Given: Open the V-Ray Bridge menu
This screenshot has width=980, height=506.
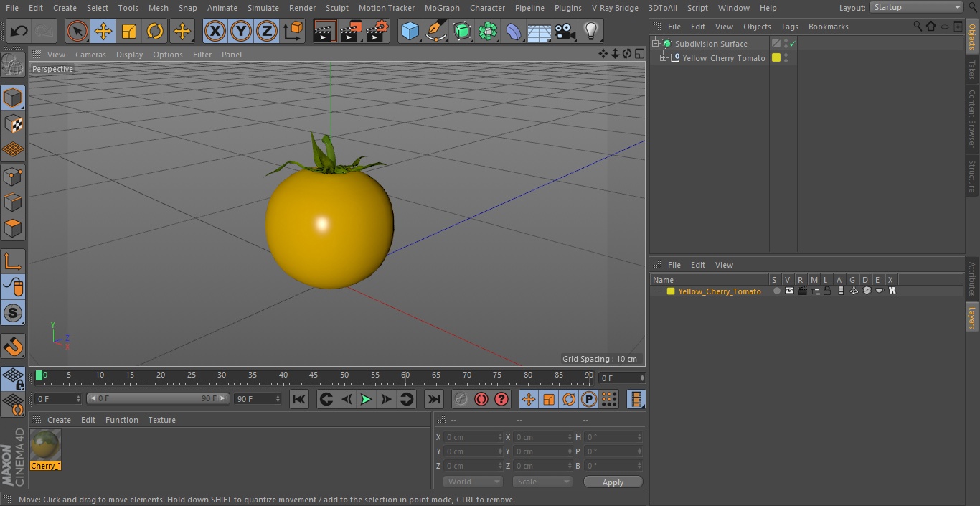Looking at the screenshot, I should 615,8.
